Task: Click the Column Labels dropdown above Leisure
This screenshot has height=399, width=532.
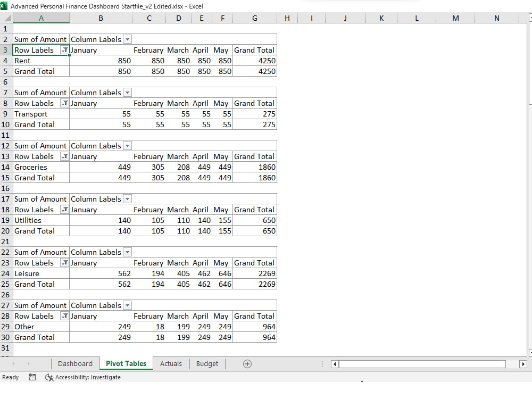Action: click(x=127, y=252)
